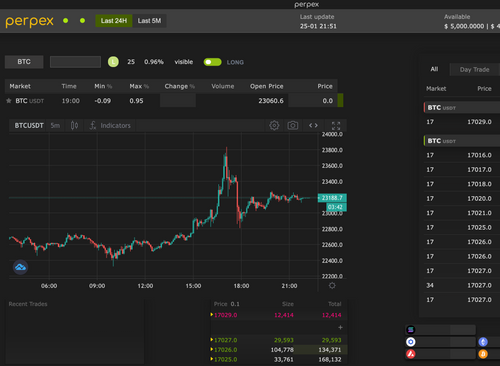Select the row priced 17020.0
500x366 pixels.
point(462,199)
